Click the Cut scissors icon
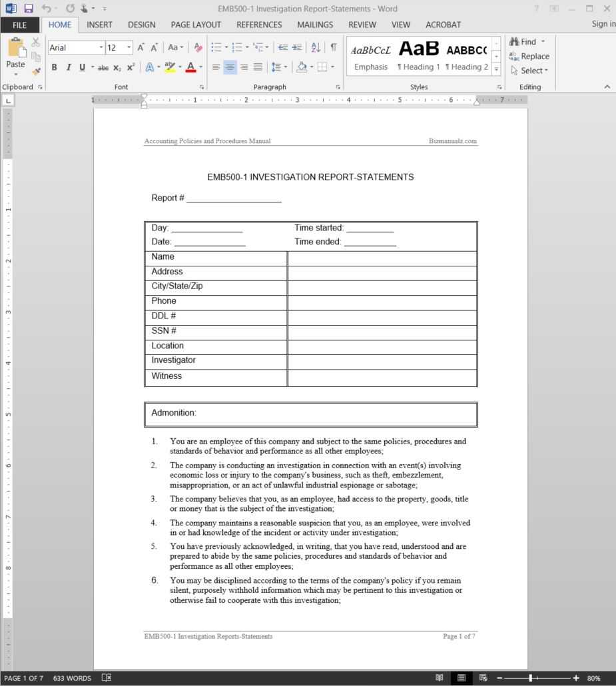This screenshot has height=686, width=616. click(36, 42)
